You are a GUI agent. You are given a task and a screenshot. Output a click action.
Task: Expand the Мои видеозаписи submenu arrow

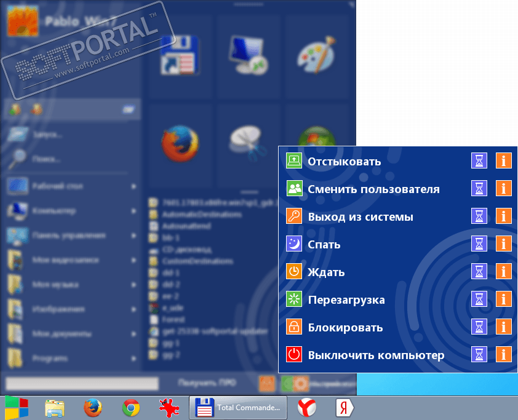(x=133, y=260)
